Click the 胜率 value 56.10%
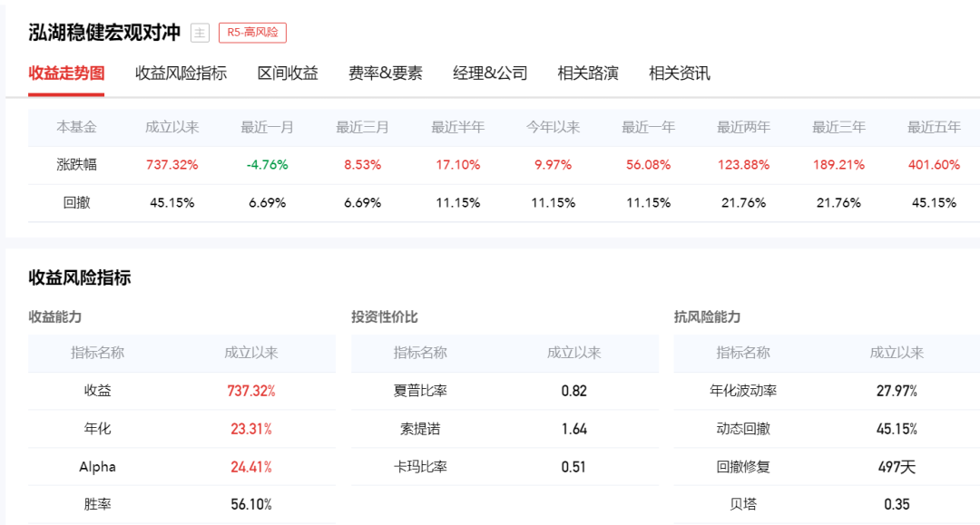This screenshot has width=980, height=525. 251,504
